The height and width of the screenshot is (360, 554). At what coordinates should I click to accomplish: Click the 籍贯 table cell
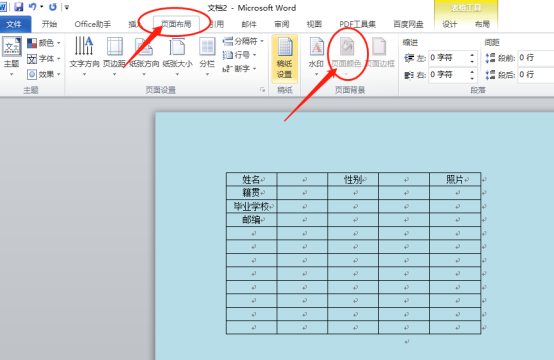click(252, 193)
